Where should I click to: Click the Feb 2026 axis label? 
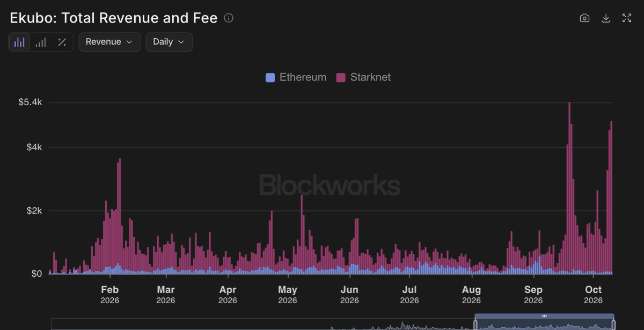click(110, 295)
